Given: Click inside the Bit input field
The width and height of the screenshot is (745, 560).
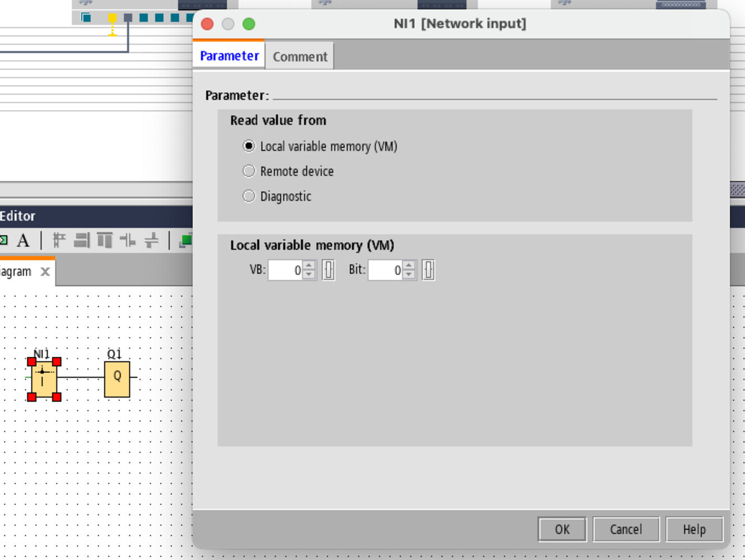Looking at the screenshot, I should click(x=387, y=270).
